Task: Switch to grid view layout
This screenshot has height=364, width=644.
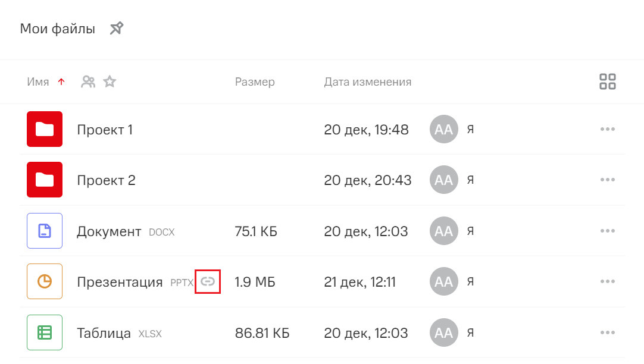Action: (x=607, y=82)
